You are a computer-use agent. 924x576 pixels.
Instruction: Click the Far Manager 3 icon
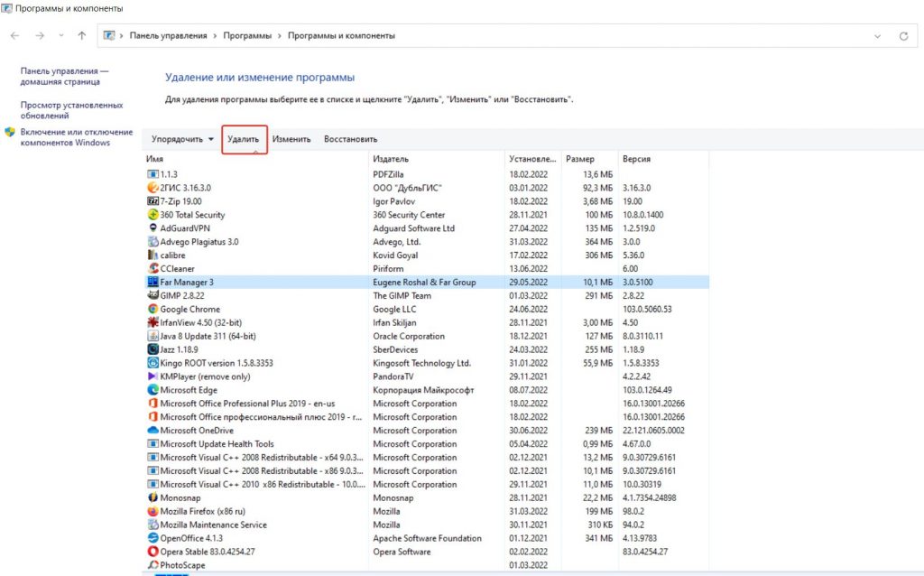[x=152, y=282]
